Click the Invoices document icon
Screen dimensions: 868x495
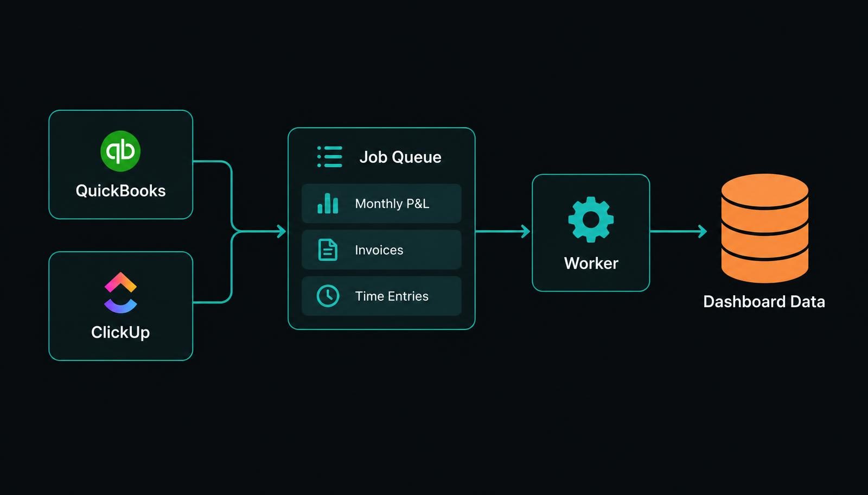[x=328, y=250]
